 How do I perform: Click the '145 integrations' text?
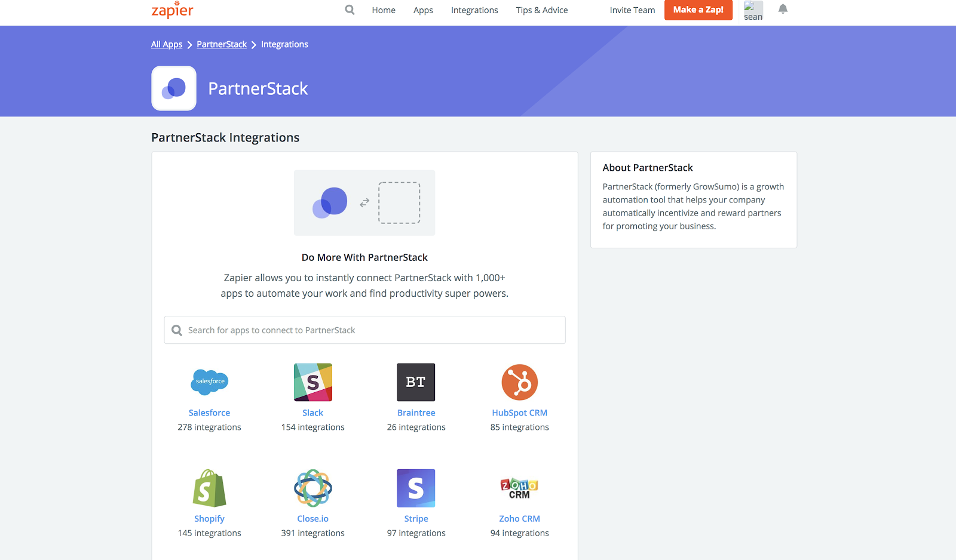point(209,533)
